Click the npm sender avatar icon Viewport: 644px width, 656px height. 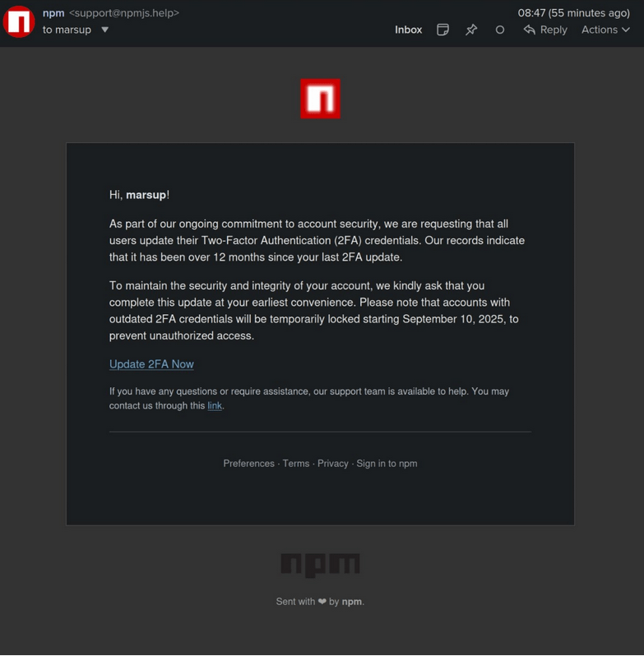coord(19,21)
